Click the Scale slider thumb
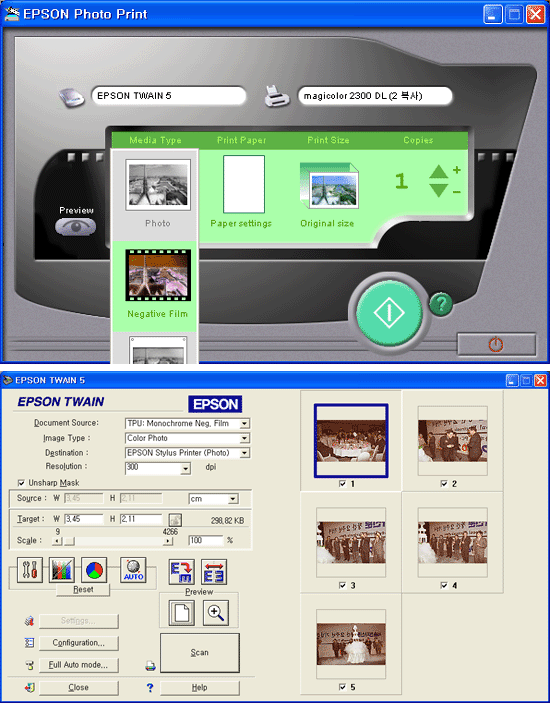550x705 pixels. tap(69, 541)
